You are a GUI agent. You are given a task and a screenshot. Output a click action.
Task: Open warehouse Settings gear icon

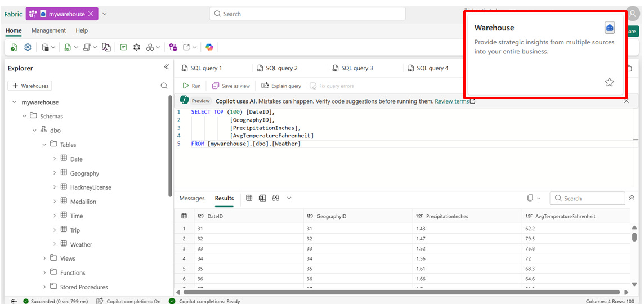pos(28,47)
